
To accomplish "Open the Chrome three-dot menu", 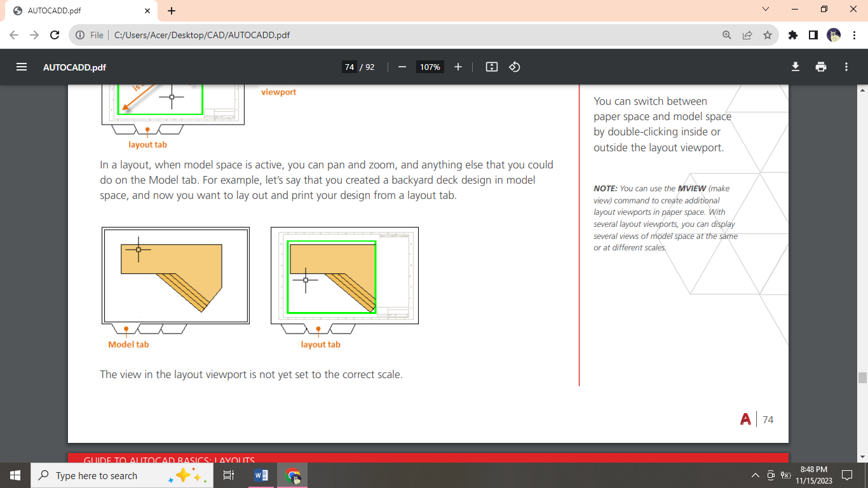I will tap(853, 35).
